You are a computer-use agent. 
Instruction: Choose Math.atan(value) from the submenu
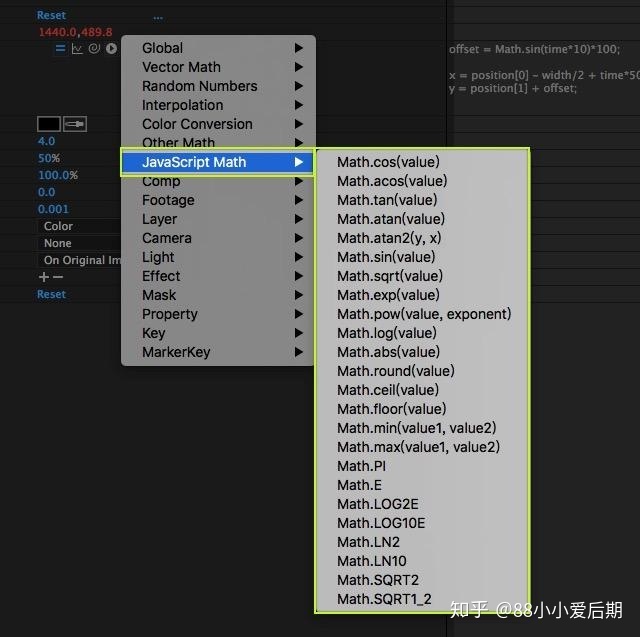(x=422, y=219)
